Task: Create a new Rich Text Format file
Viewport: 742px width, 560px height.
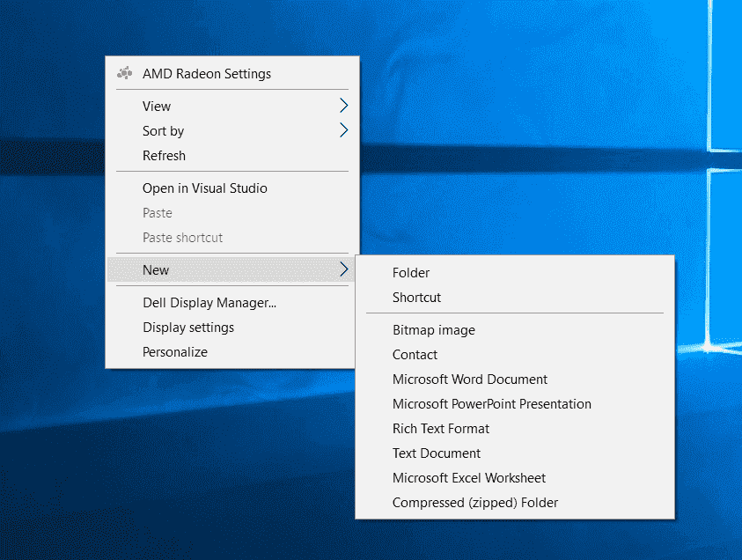Action: click(x=515, y=429)
